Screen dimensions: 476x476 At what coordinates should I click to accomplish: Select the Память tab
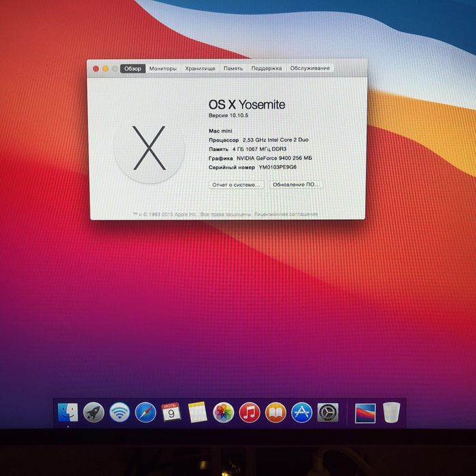(x=233, y=69)
